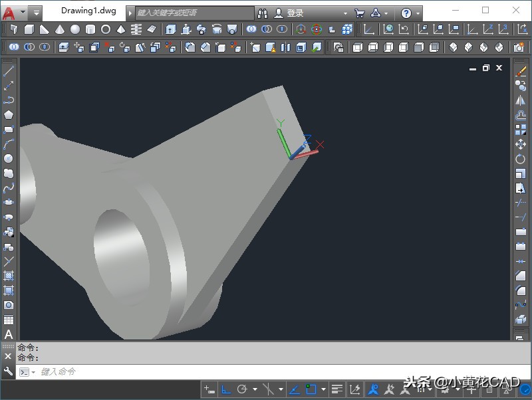Open Help with the question mark
The width and height of the screenshot is (532, 400).
[x=406, y=13]
